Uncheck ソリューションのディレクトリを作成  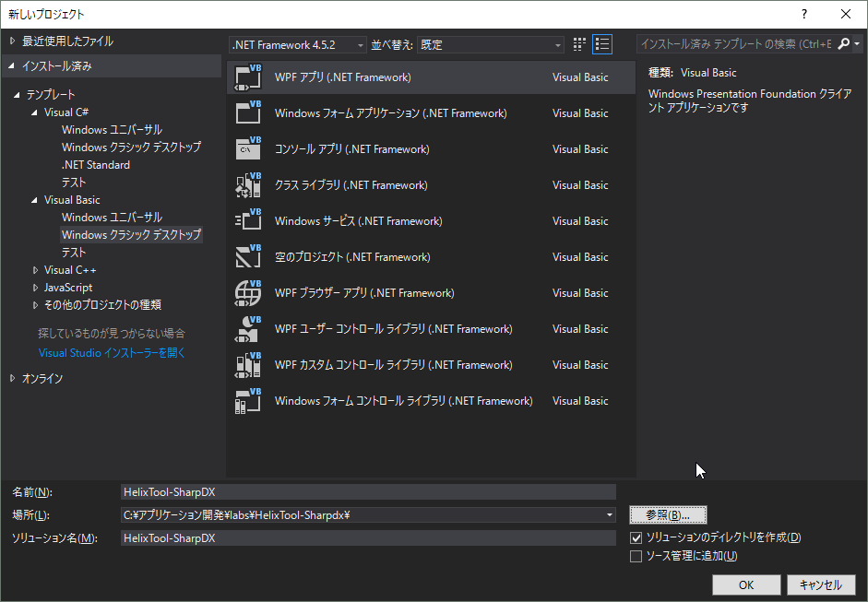tap(636, 537)
